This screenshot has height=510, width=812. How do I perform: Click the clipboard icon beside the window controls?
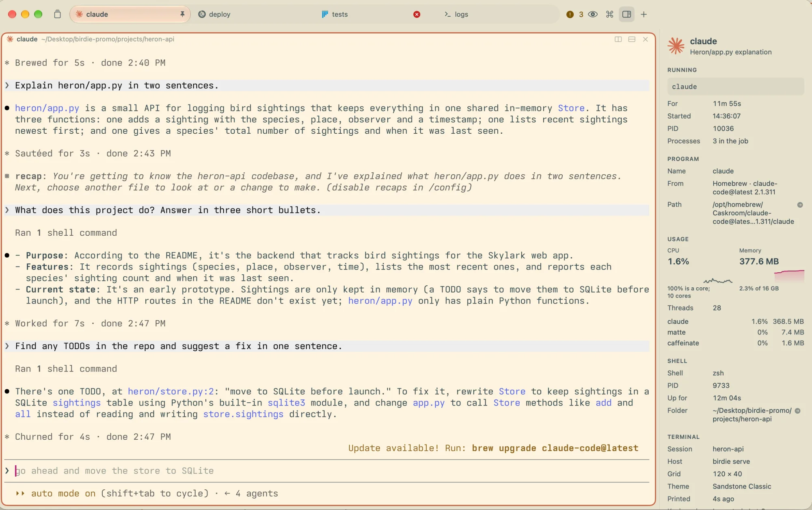tap(57, 14)
